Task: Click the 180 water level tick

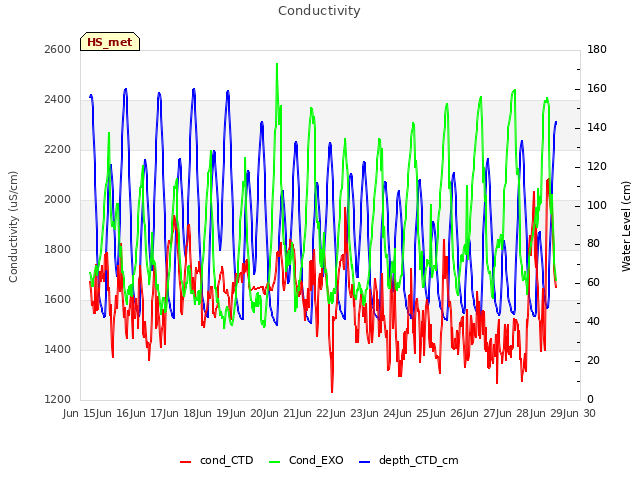Action: click(x=597, y=49)
